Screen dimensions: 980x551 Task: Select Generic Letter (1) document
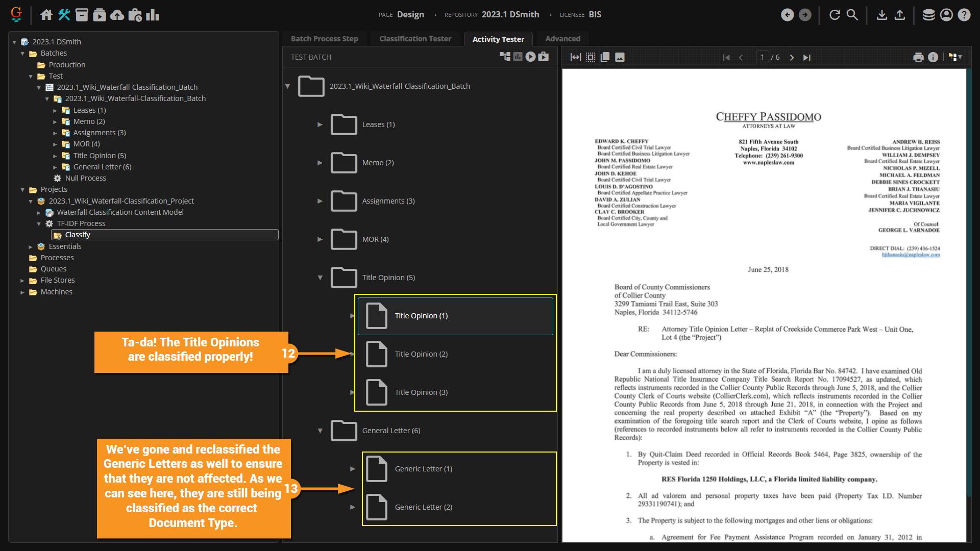pos(423,469)
